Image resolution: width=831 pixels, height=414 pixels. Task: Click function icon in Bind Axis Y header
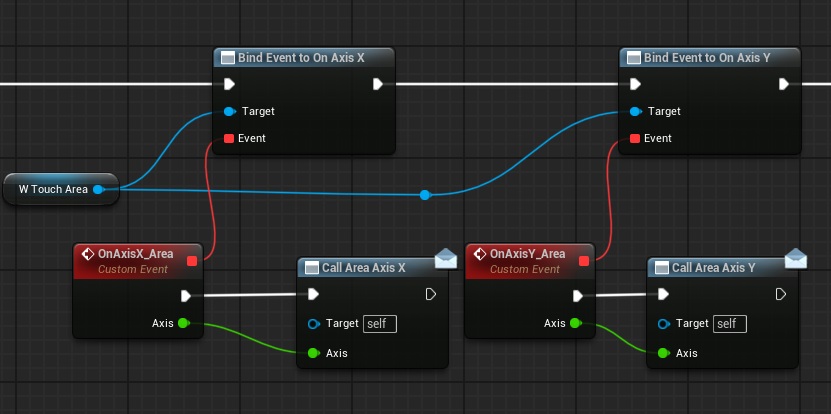[634, 58]
